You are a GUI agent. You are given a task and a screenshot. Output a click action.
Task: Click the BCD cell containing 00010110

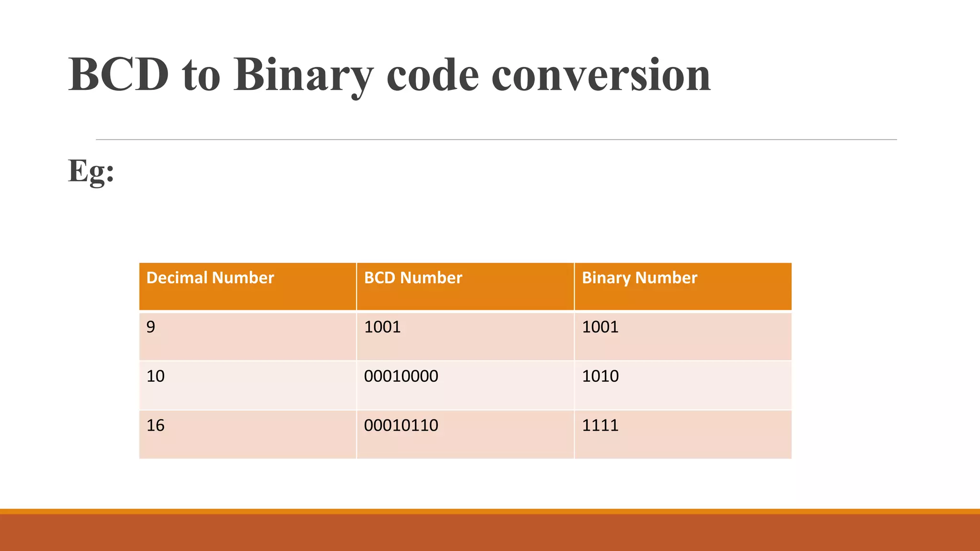[x=401, y=426]
